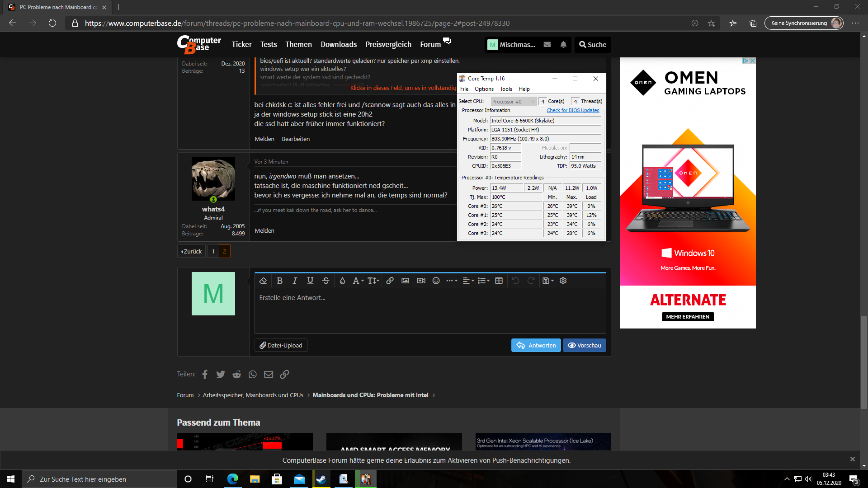The image size is (868, 488).
Task: Reload page with browser refresh icon
Action: pyautogui.click(x=52, y=23)
